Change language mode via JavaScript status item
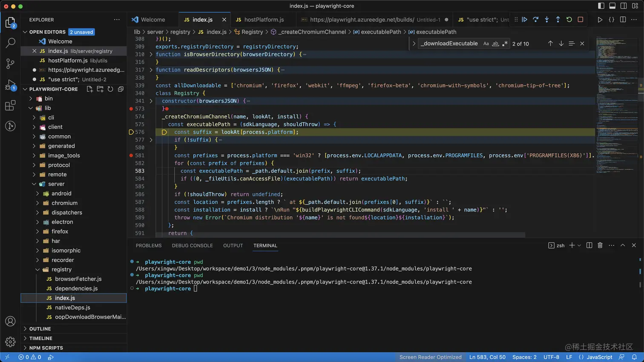This screenshot has height=362, width=644. tap(599, 357)
